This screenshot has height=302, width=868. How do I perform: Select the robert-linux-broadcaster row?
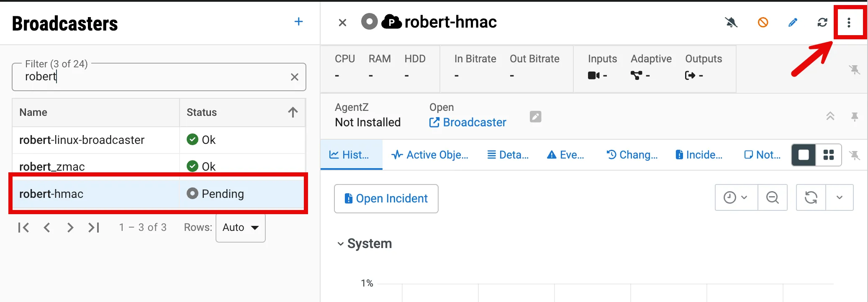pos(159,140)
